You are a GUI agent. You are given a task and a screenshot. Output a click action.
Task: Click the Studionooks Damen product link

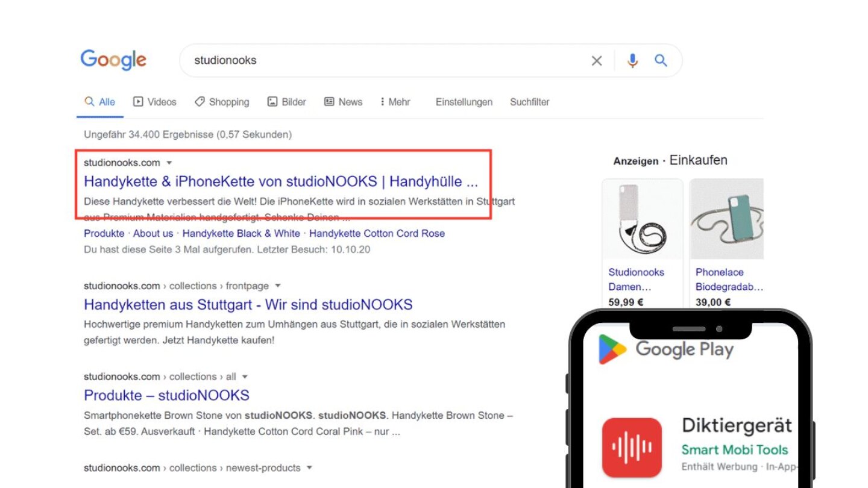click(x=636, y=280)
